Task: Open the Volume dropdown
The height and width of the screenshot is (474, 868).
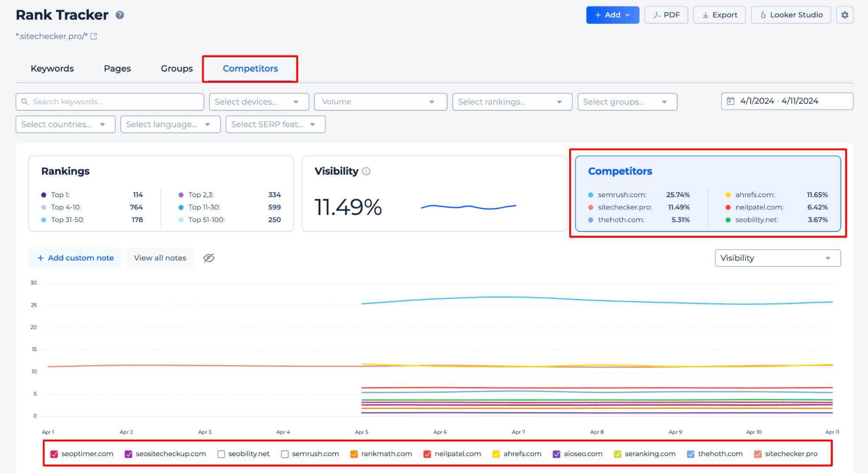Action: pos(380,102)
